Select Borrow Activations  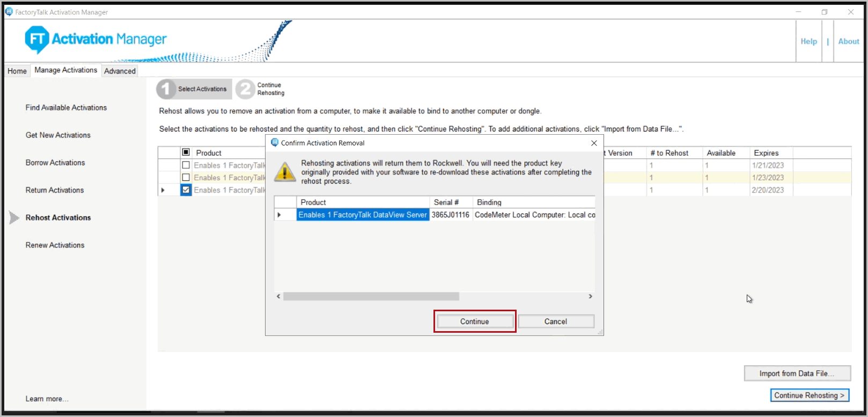point(55,163)
